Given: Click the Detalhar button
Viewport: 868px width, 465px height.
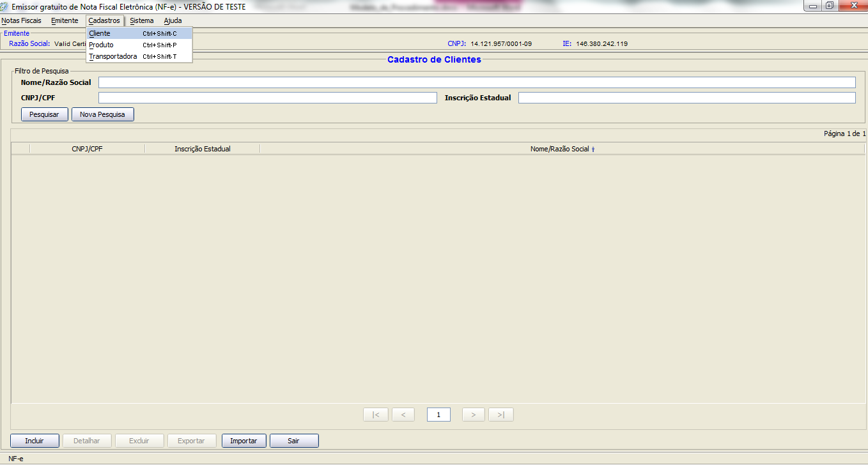Looking at the screenshot, I should point(86,441).
